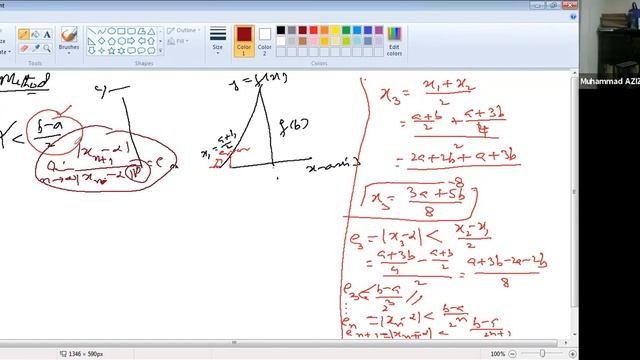Pick the white color swatch
This screenshot has height=360, width=640.
(281, 41)
